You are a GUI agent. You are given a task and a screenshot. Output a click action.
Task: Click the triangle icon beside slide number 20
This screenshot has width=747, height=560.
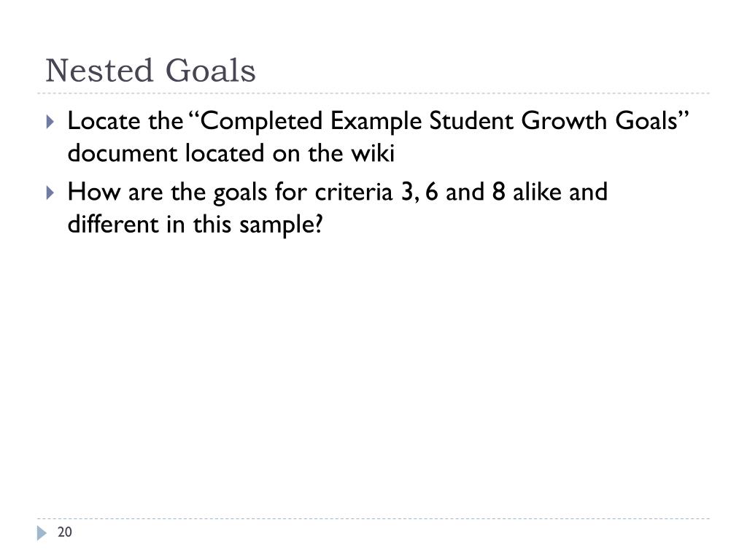[42, 533]
